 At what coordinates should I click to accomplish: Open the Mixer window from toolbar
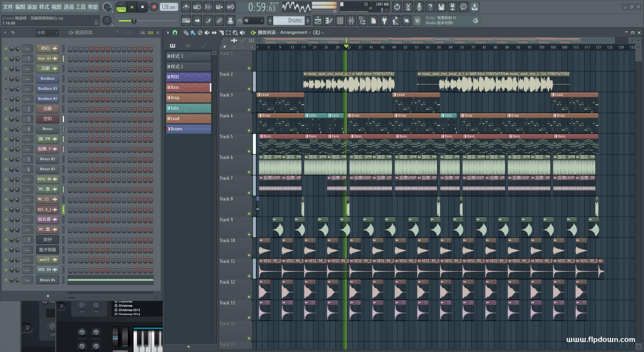tap(351, 21)
